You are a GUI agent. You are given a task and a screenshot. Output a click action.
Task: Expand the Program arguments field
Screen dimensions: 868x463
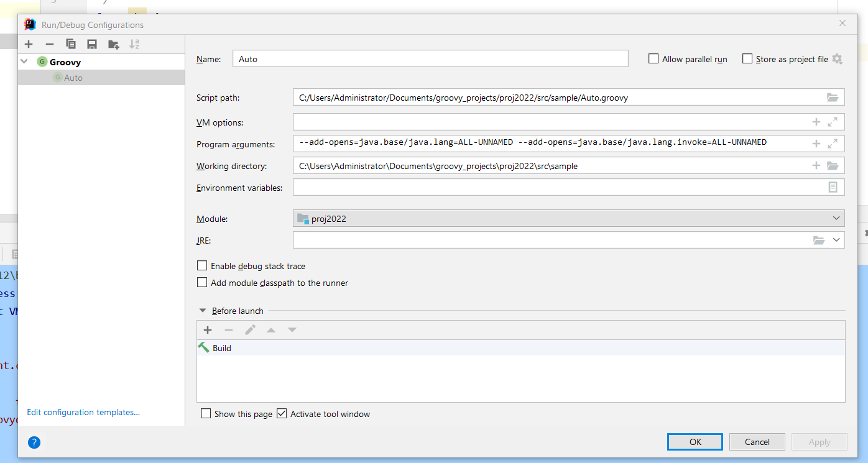(x=833, y=144)
